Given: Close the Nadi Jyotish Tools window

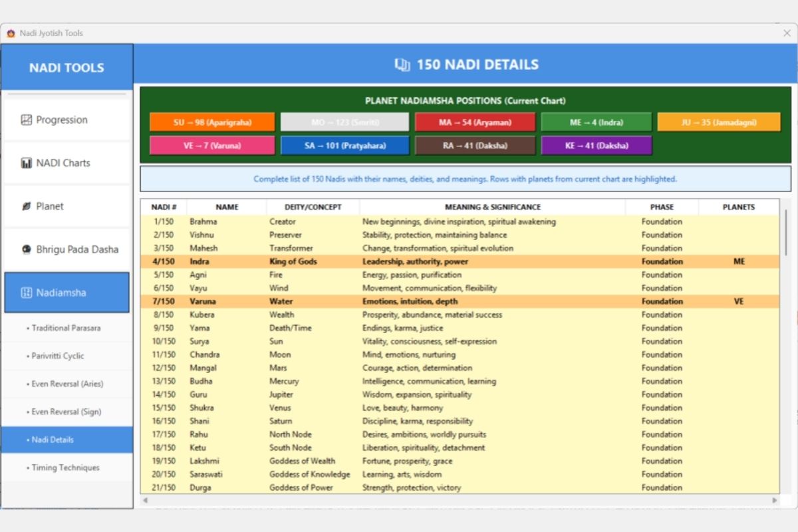Looking at the screenshot, I should point(787,33).
